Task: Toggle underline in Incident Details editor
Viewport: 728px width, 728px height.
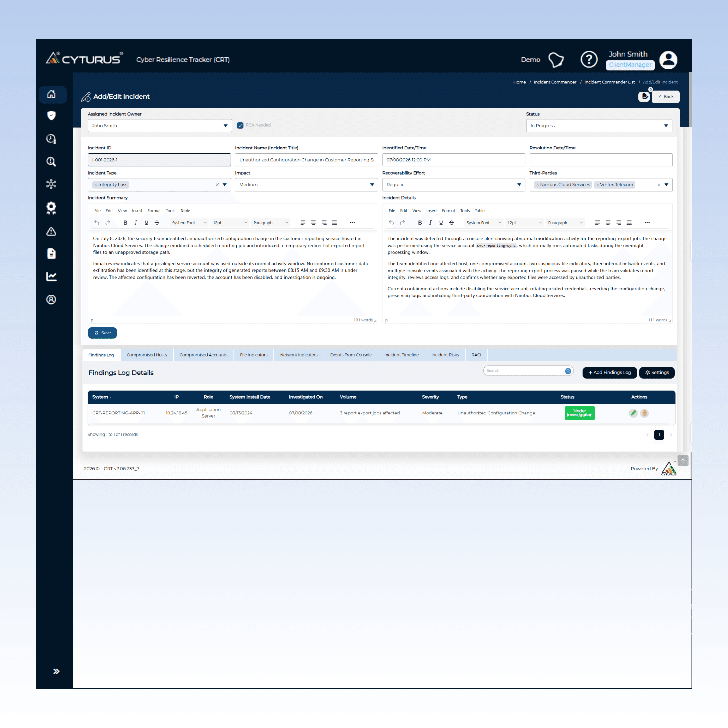Action: pyautogui.click(x=441, y=223)
